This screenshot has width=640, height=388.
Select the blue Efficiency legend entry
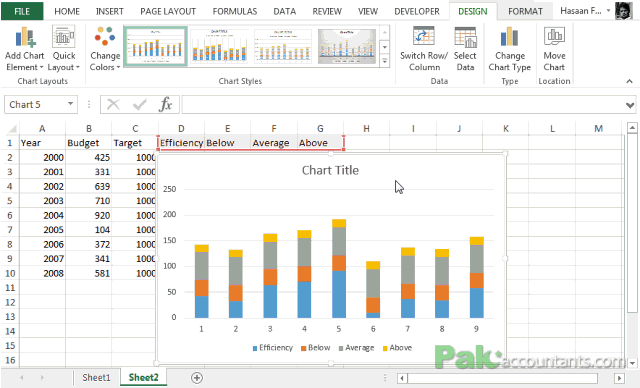273,348
